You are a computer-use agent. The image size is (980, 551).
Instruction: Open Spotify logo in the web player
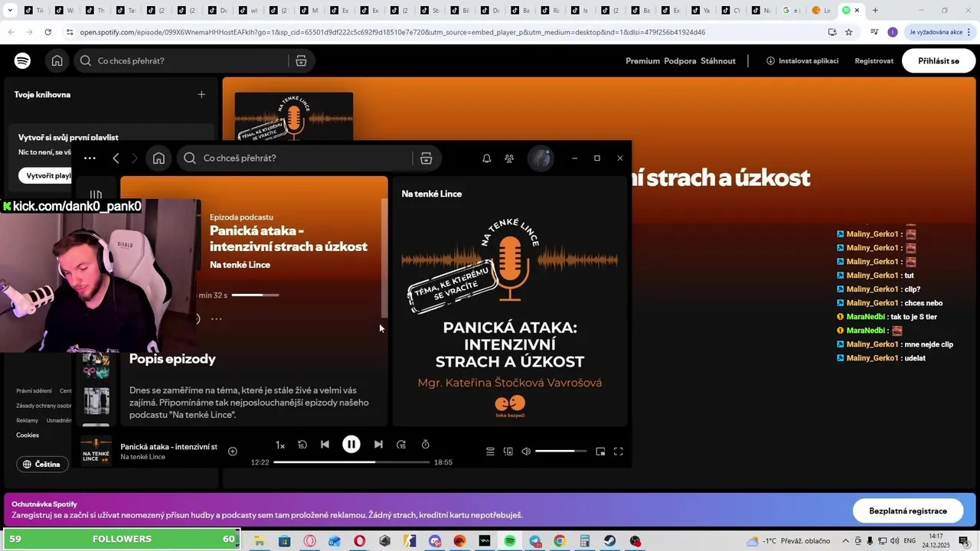pos(23,60)
